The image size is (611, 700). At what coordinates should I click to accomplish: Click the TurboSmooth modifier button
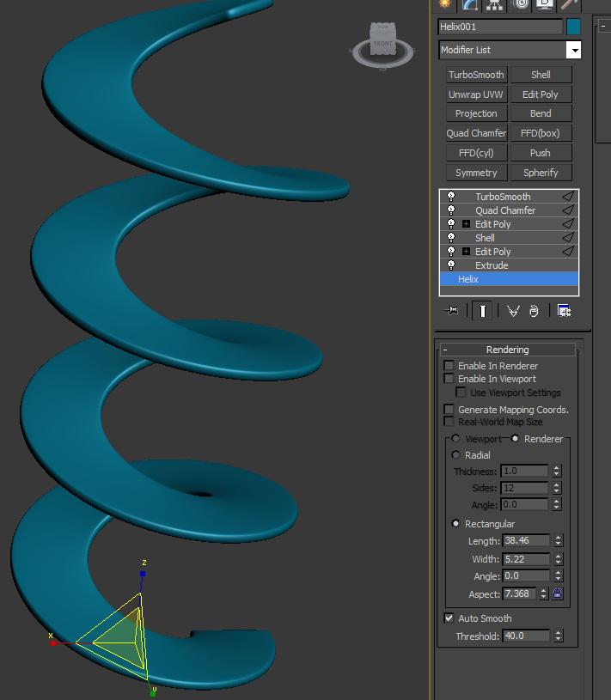pos(477,75)
